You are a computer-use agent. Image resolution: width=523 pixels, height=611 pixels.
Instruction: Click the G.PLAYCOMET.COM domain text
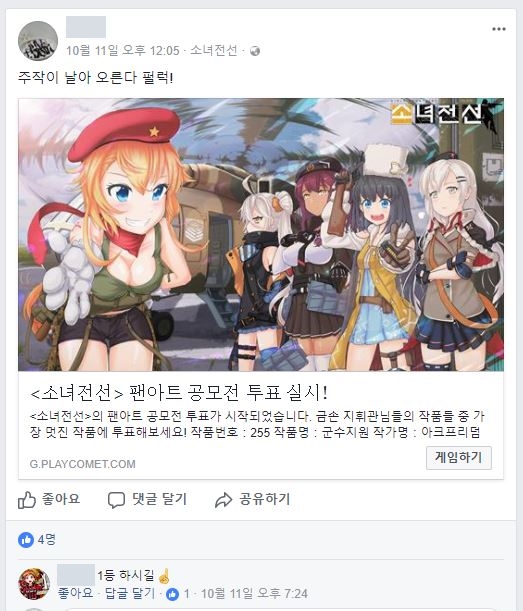point(83,464)
